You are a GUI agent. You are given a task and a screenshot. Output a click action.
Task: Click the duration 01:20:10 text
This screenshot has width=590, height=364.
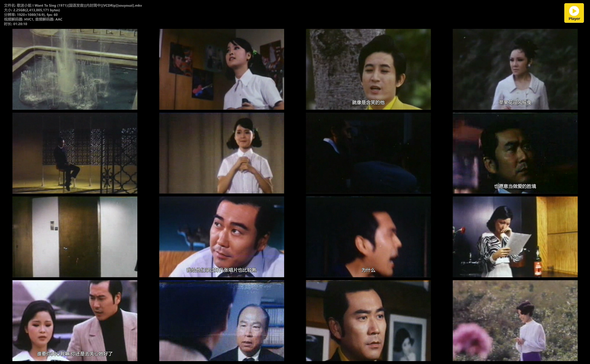tap(16, 24)
